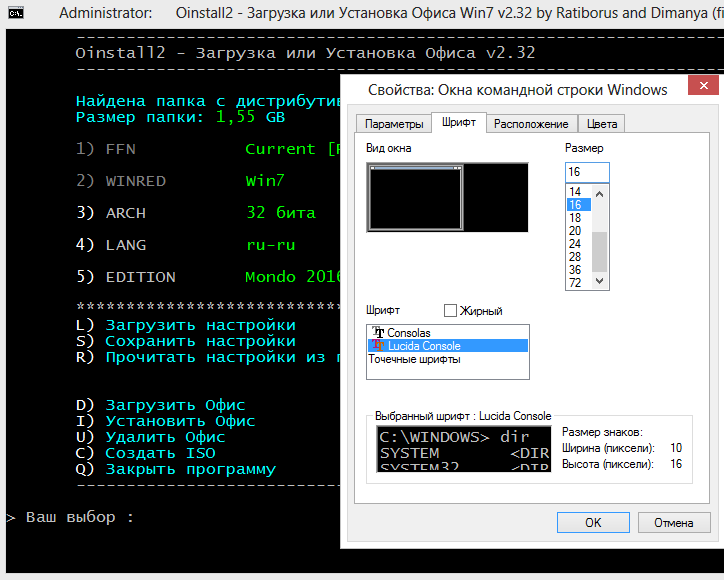The image size is (724, 580).
Task: Click Установить Офис line in console
Action: (x=165, y=421)
